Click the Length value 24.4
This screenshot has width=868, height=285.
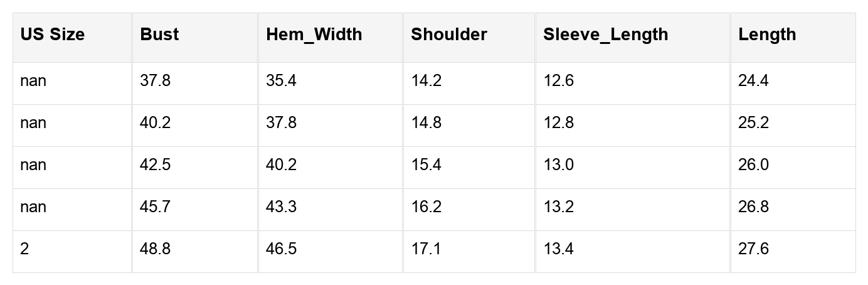point(753,81)
